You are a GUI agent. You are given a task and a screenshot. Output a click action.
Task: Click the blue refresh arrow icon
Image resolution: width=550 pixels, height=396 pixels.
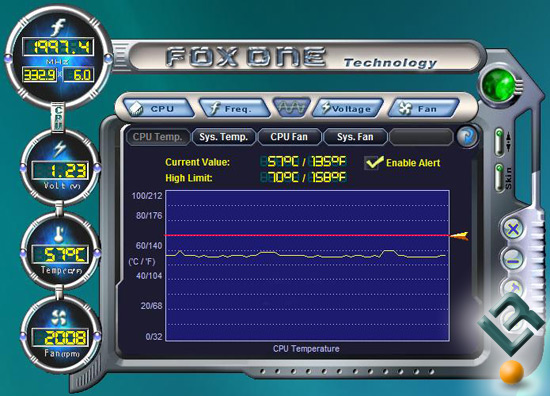pyautogui.click(x=467, y=136)
